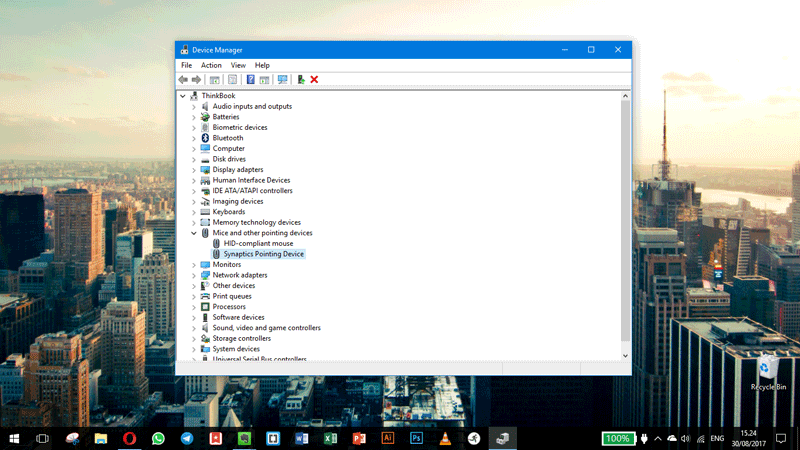Click the Help icon in the toolbar

(x=250, y=79)
